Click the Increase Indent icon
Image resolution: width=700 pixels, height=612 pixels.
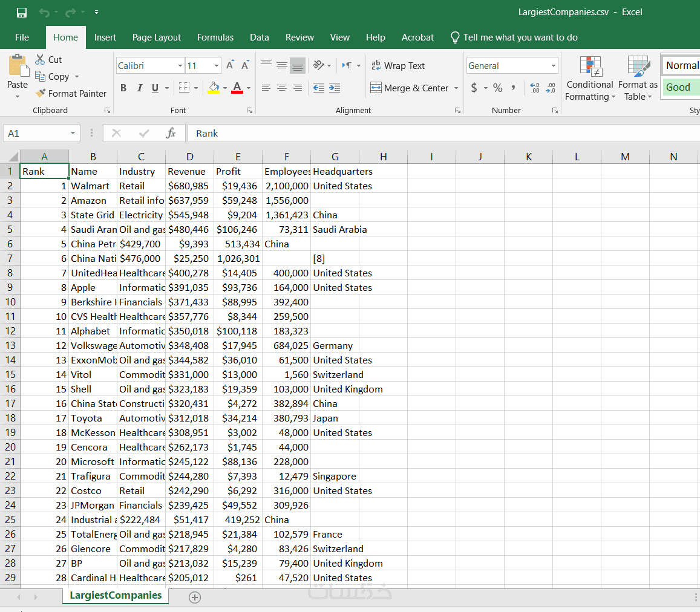pyautogui.click(x=335, y=88)
